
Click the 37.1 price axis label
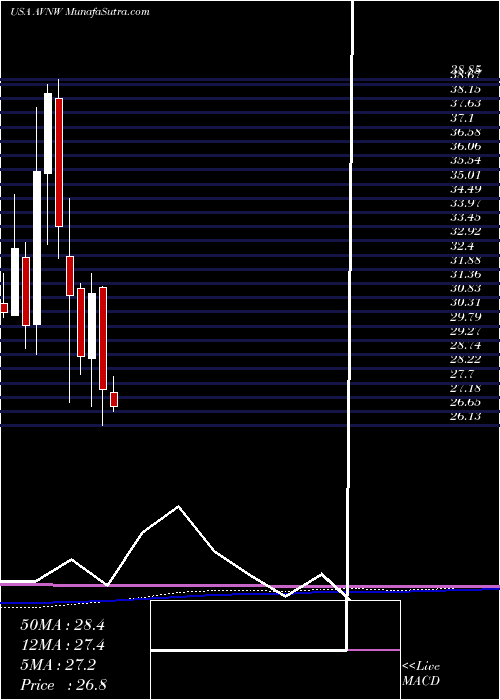(x=463, y=118)
